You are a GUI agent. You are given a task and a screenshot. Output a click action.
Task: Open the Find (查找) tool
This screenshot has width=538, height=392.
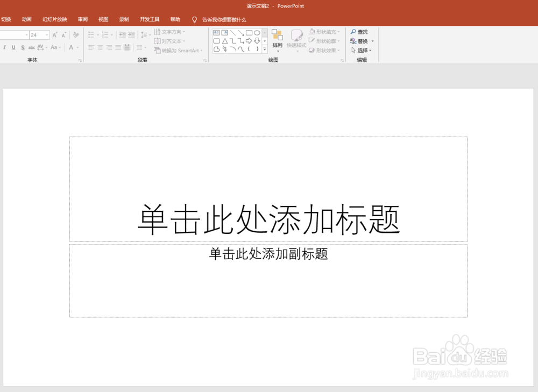click(x=358, y=32)
